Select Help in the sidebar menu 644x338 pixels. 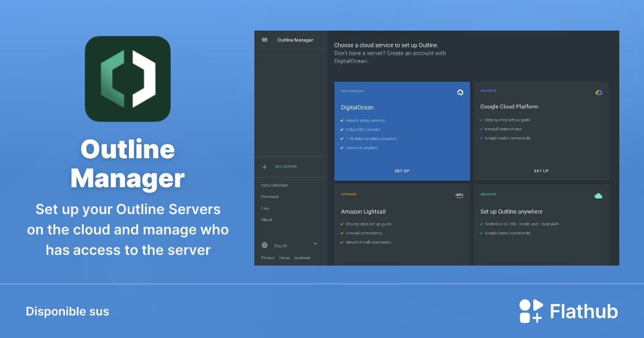pyautogui.click(x=266, y=208)
